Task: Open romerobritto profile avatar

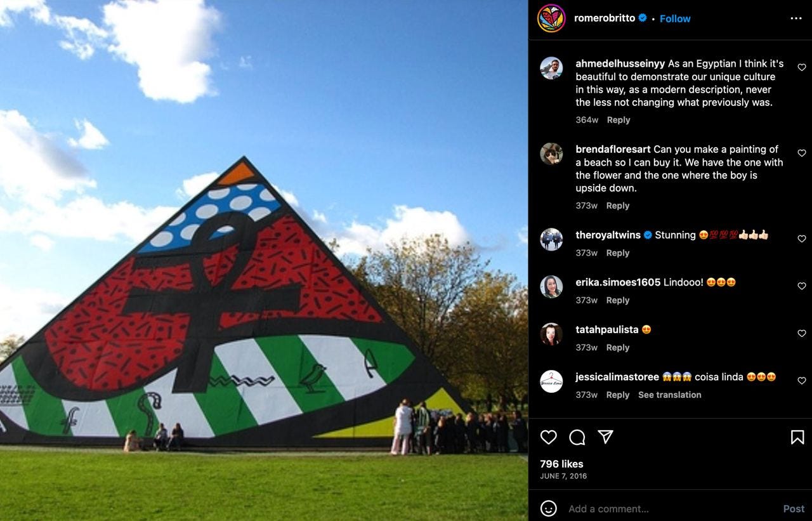Action: point(551,18)
